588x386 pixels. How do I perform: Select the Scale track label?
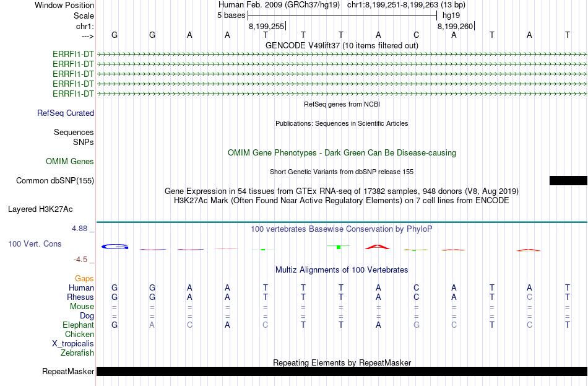[x=84, y=15]
